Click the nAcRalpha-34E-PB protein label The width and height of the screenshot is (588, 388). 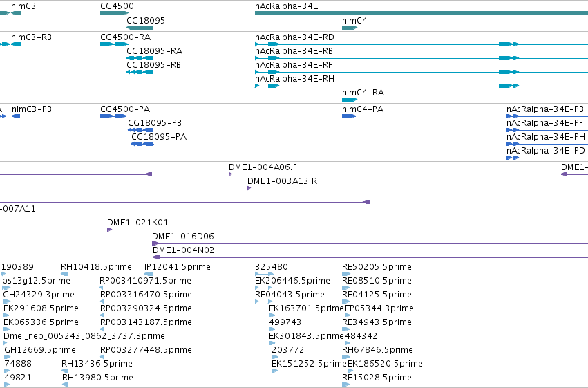(x=545, y=109)
